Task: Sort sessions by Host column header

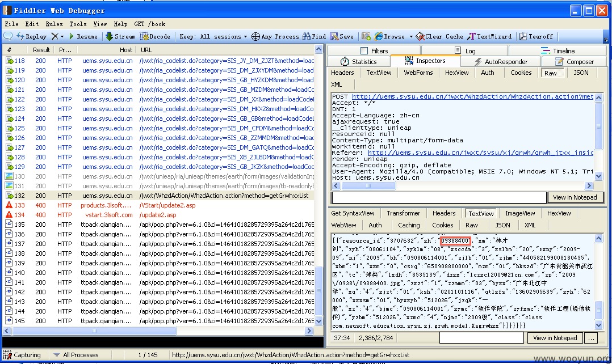Action: (107, 50)
